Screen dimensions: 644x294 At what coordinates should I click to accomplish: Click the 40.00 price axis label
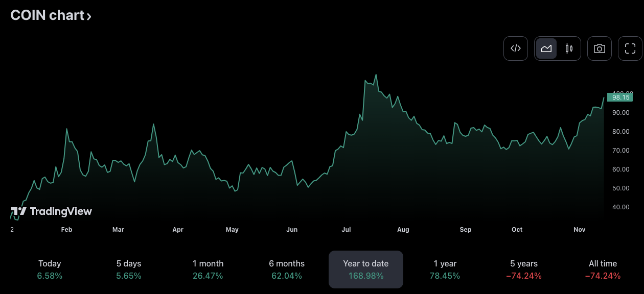coord(620,207)
